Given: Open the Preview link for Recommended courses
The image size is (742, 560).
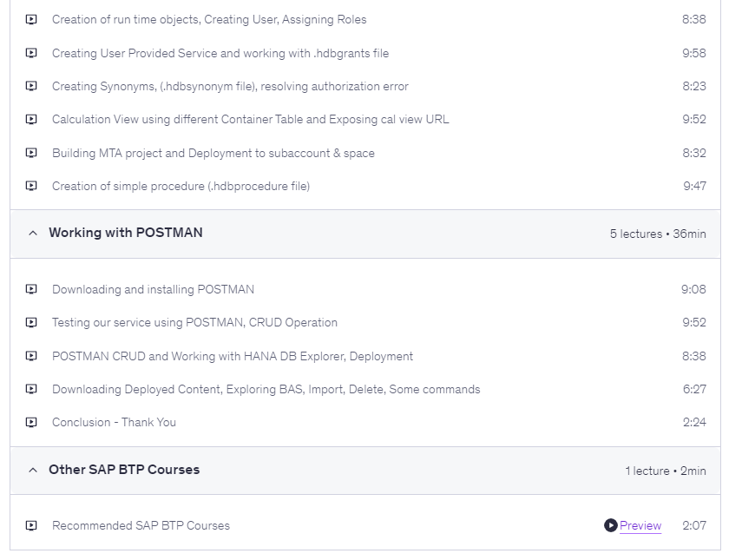Looking at the screenshot, I should point(640,525).
